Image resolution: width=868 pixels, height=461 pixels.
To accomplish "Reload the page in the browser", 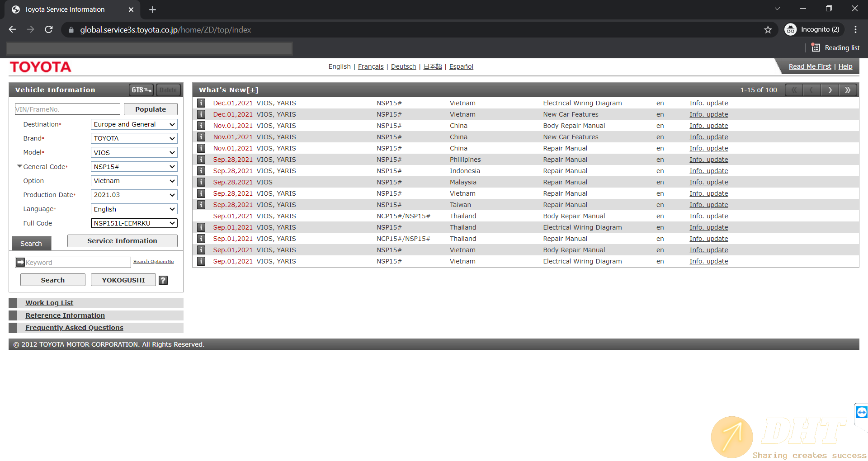I will [49, 30].
